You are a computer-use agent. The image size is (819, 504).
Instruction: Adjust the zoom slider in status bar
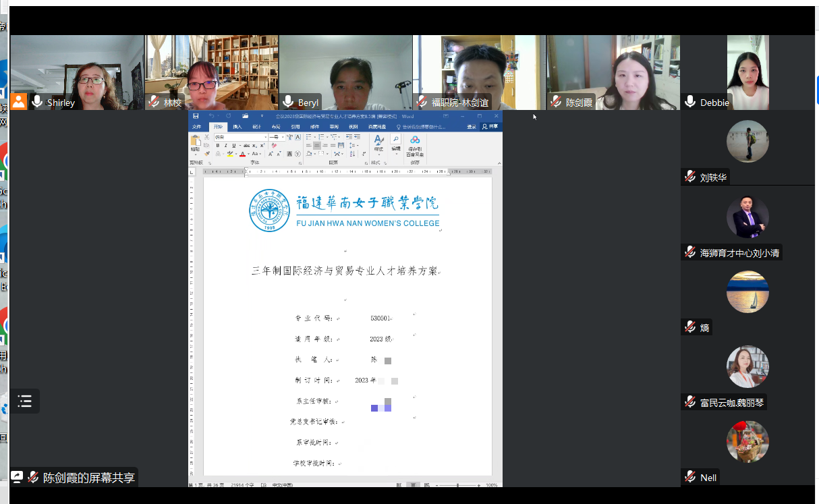(458, 485)
